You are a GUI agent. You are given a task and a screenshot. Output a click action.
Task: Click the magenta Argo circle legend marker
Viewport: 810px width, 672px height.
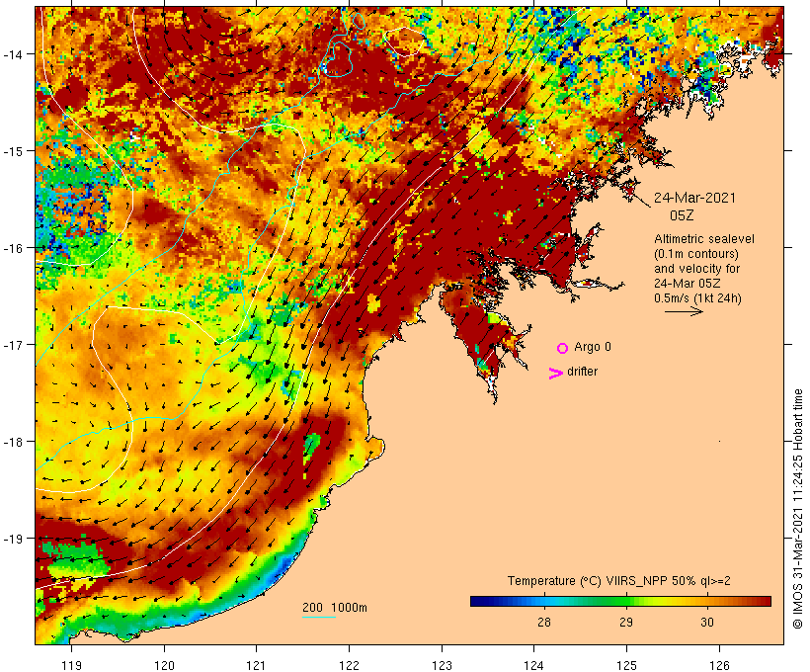(x=563, y=348)
